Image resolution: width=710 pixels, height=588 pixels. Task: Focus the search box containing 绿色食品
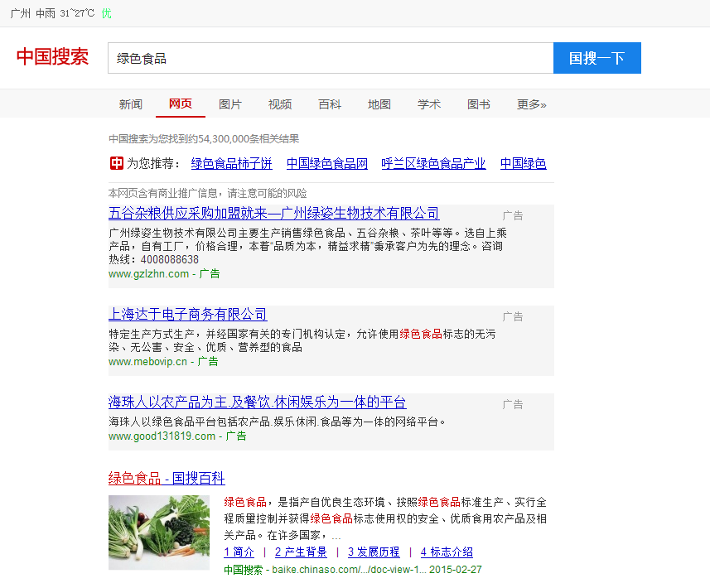click(331, 58)
